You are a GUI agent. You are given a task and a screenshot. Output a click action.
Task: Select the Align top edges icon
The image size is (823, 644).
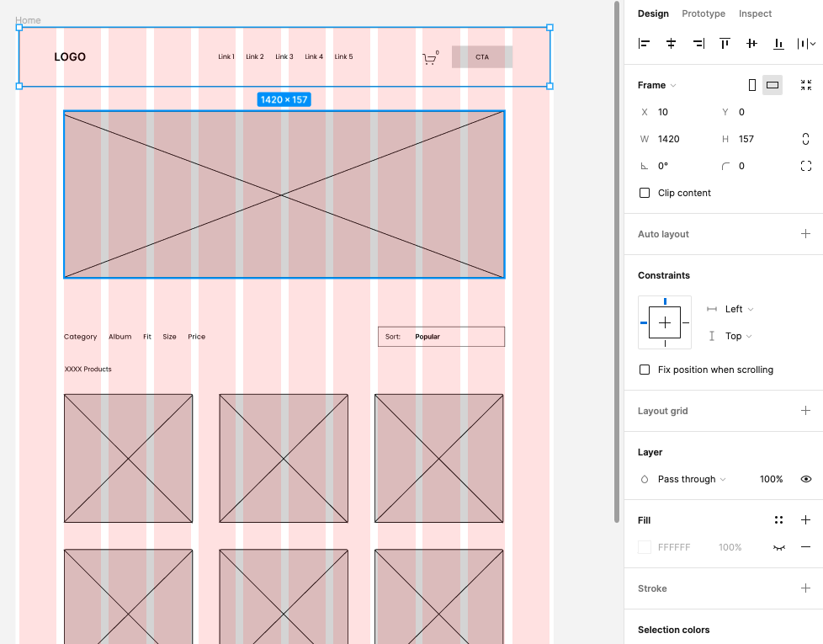pyautogui.click(x=725, y=43)
